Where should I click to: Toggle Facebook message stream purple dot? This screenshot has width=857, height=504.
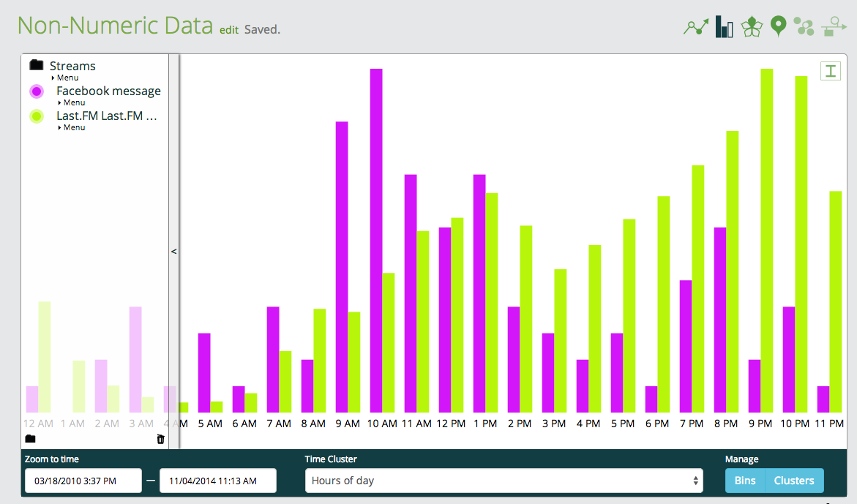pyautogui.click(x=37, y=91)
